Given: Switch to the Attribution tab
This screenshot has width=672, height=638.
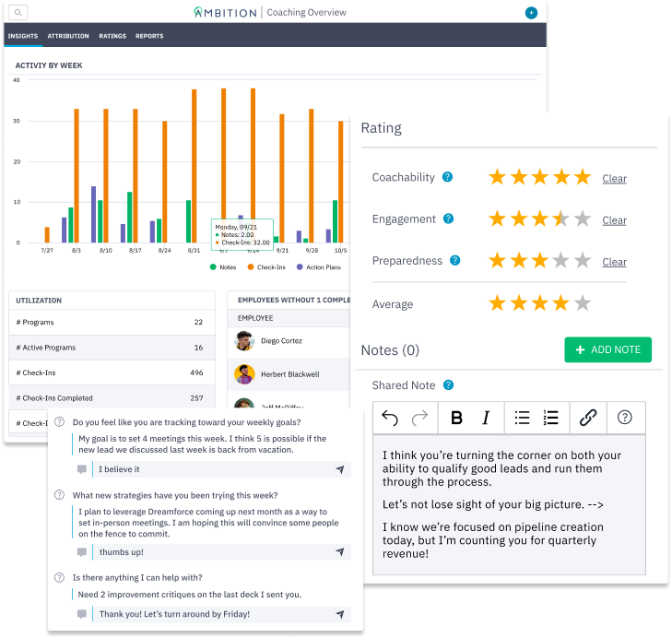Looking at the screenshot, I should pyautogui.click(x=67, y=36).
